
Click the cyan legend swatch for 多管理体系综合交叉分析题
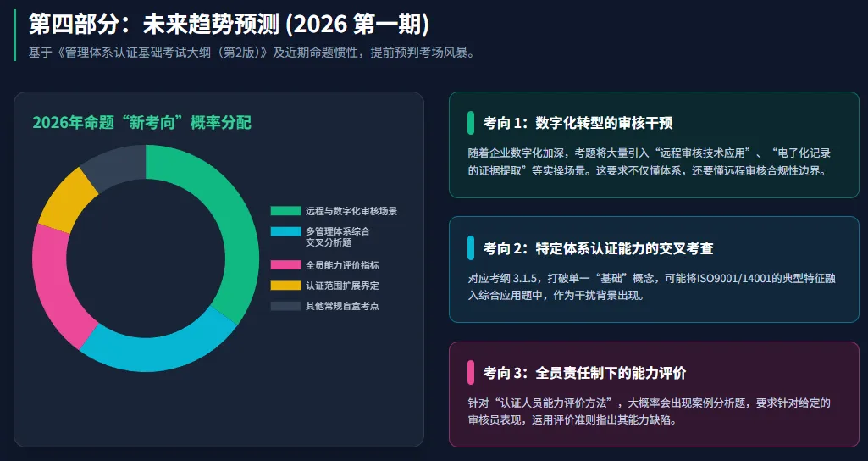[x=285, y=231]
